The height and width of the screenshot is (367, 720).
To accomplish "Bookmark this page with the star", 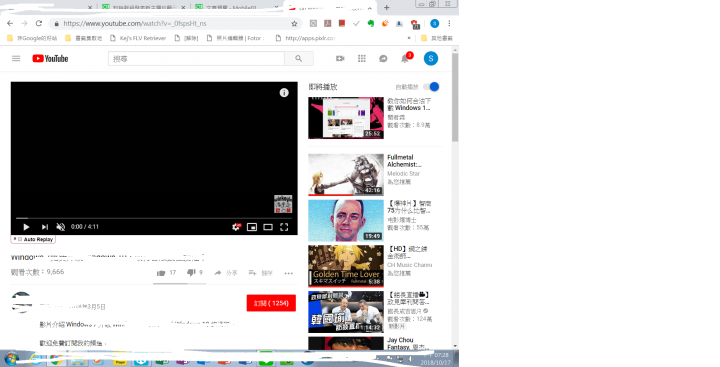I will (x=294, y=23).
